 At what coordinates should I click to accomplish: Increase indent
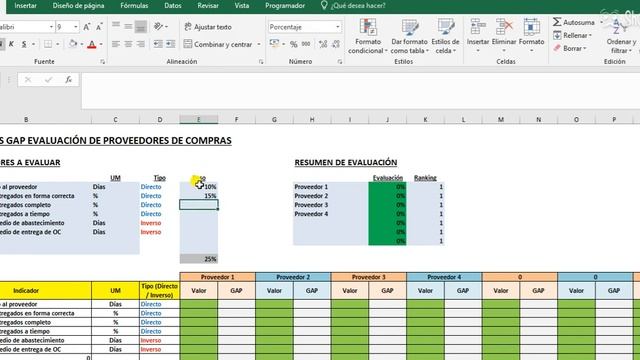coord(171,44)
